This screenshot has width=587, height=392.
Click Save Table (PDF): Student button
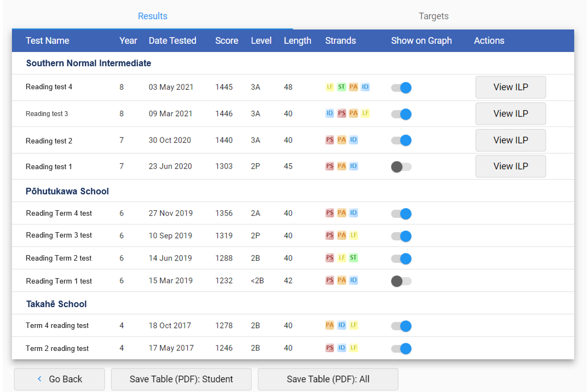tap(181, 378)
